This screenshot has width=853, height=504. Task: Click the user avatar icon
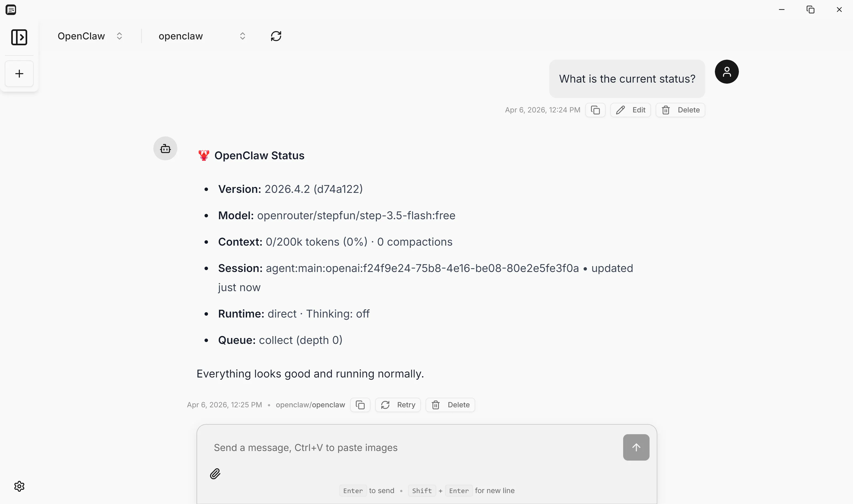(x=727, y=72)
